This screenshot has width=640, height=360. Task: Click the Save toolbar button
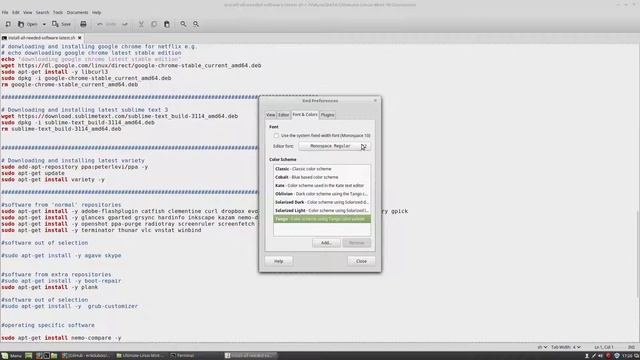pyautogui.click(x=61, y=24)
